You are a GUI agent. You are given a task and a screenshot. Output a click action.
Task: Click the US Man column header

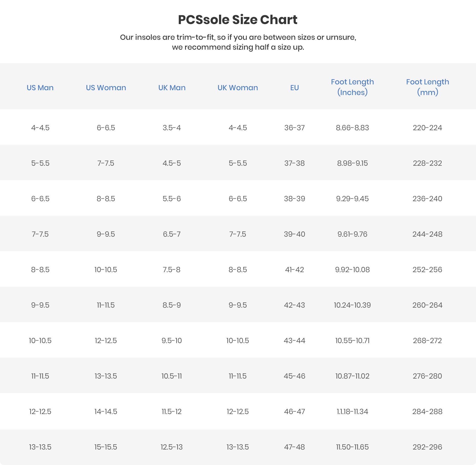tap(40, 88)
